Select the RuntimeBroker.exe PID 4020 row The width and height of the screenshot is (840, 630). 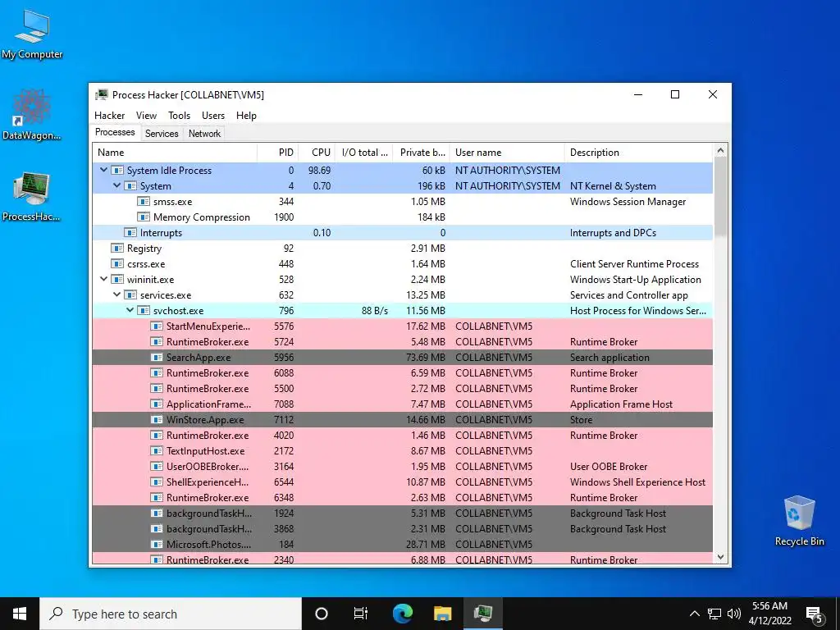pos(403,435)
